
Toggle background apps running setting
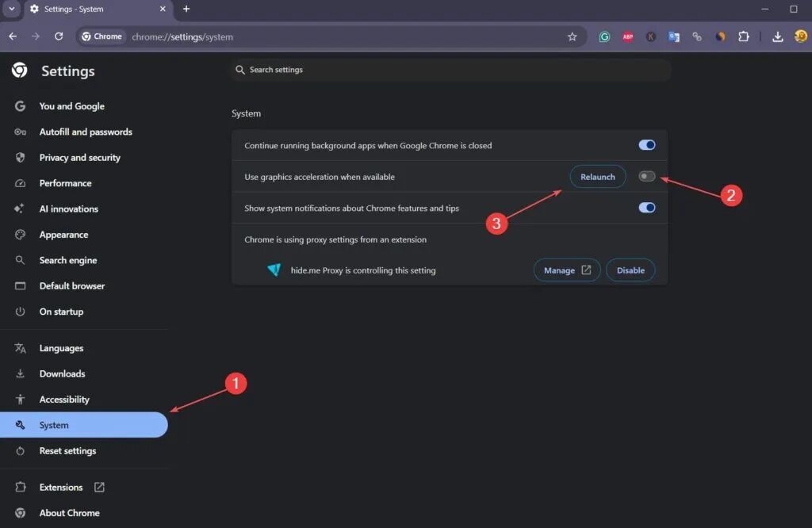point(647,145)
